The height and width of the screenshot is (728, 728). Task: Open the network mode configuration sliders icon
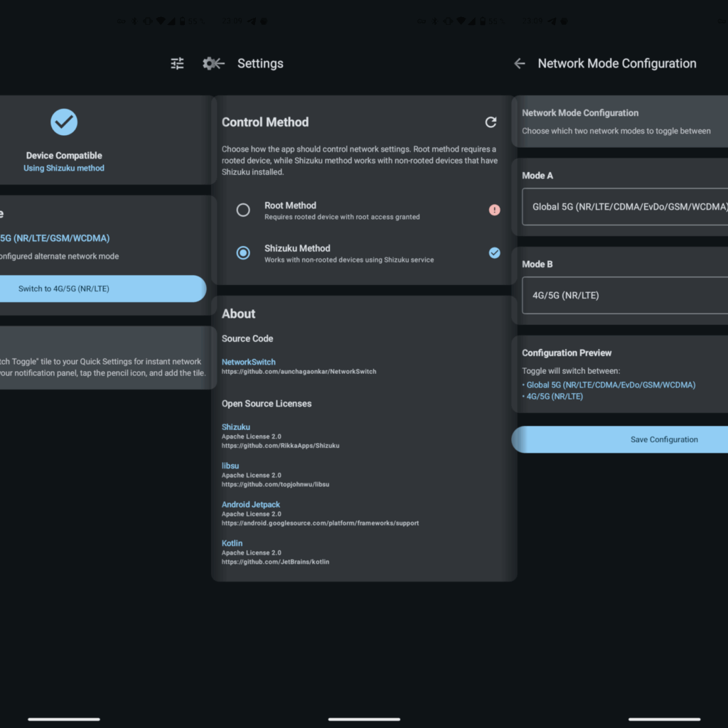click(178, 64)
